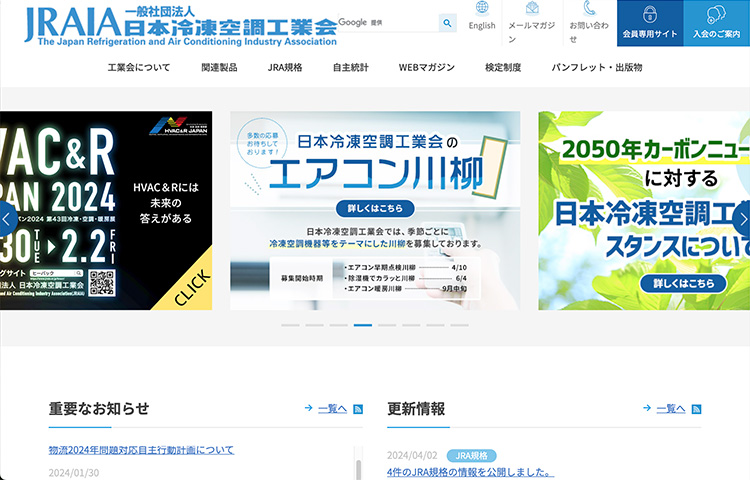Open WEBマガジン menu

[x=427, y=67]
